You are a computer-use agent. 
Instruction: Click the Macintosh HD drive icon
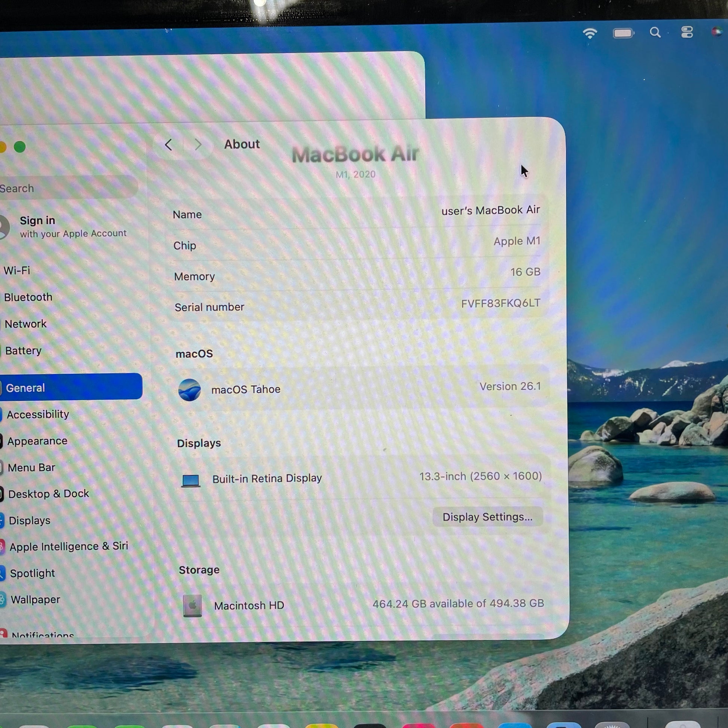click(193, 606)
